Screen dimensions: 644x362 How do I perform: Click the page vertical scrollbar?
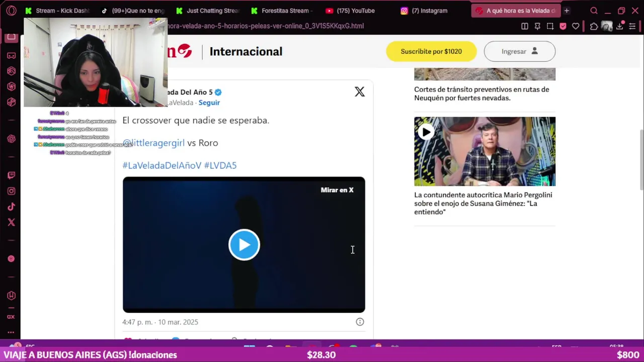(x=641, y=160)
